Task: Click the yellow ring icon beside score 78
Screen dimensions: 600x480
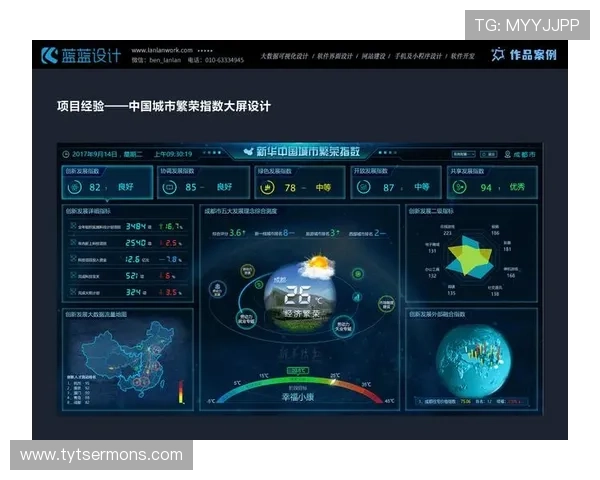Action: point(267,188)
